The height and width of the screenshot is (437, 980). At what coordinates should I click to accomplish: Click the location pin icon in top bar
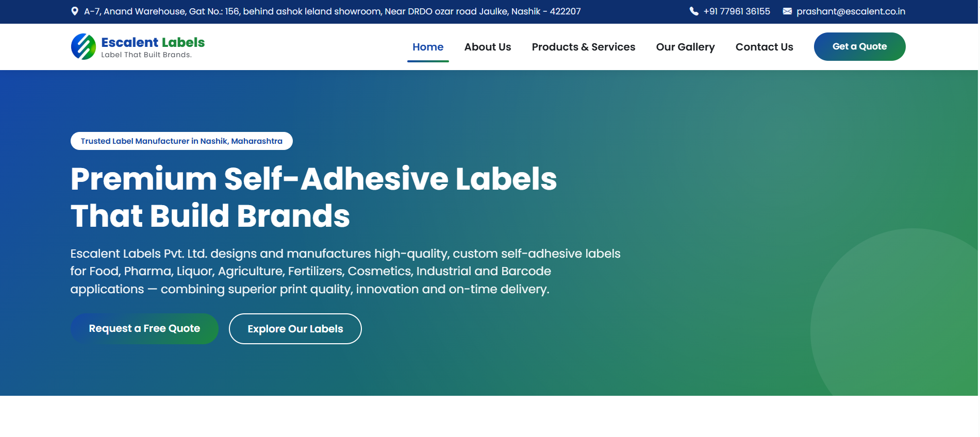point(75,11)
